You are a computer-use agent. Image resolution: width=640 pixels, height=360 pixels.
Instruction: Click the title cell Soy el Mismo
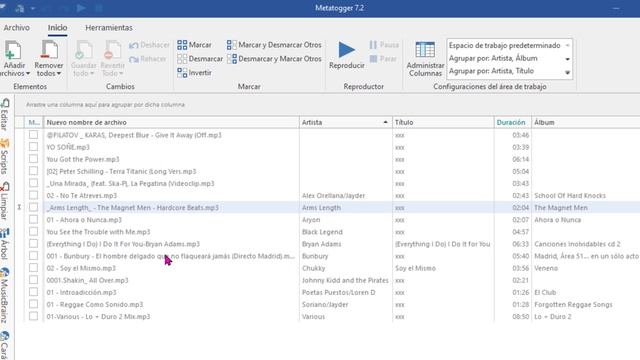click(x=415, y=268)
